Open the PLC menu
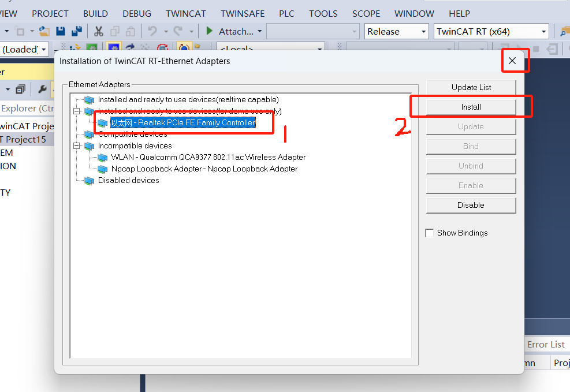The width and height of the screenshot is (570, 392). coord(287,14)
